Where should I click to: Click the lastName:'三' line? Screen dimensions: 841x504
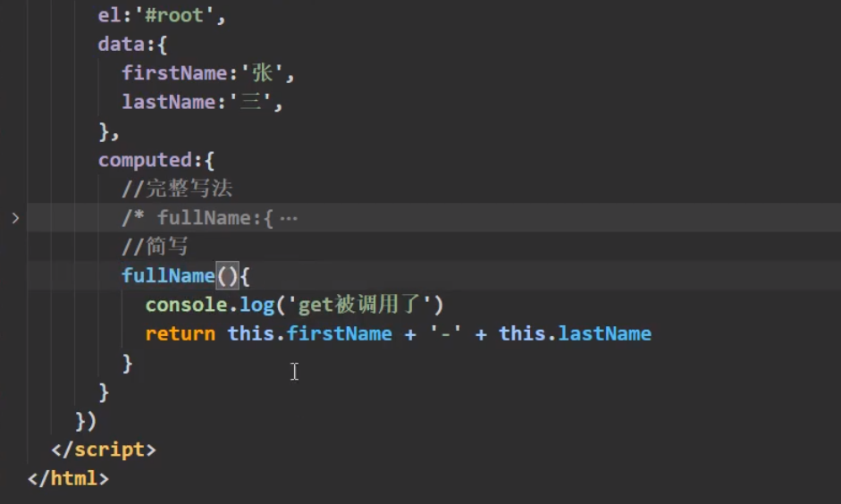pyautogui.click(x=202, y=102)
